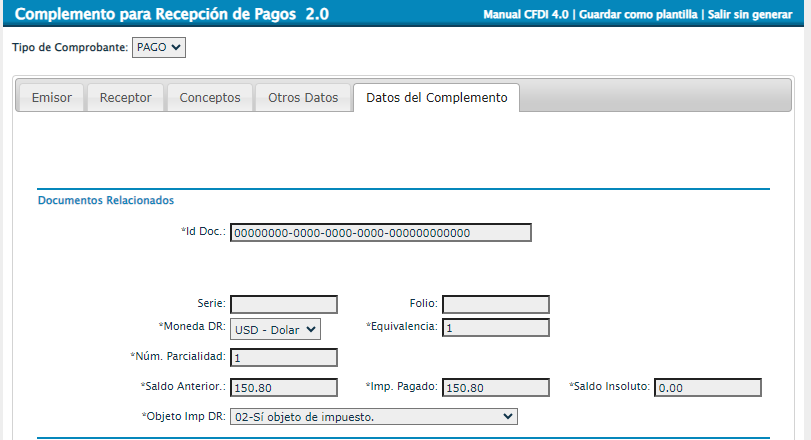Focus the Saldo Anterior field
Viewport: 811px width, 440px height.
(x=284, y=387)
